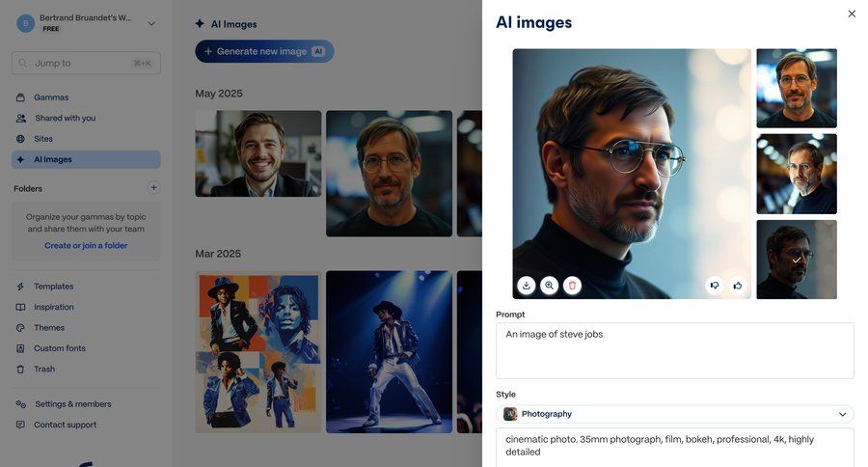The image size is (868, 467).
Task: Download the generated image
Action: coord(527,285)
